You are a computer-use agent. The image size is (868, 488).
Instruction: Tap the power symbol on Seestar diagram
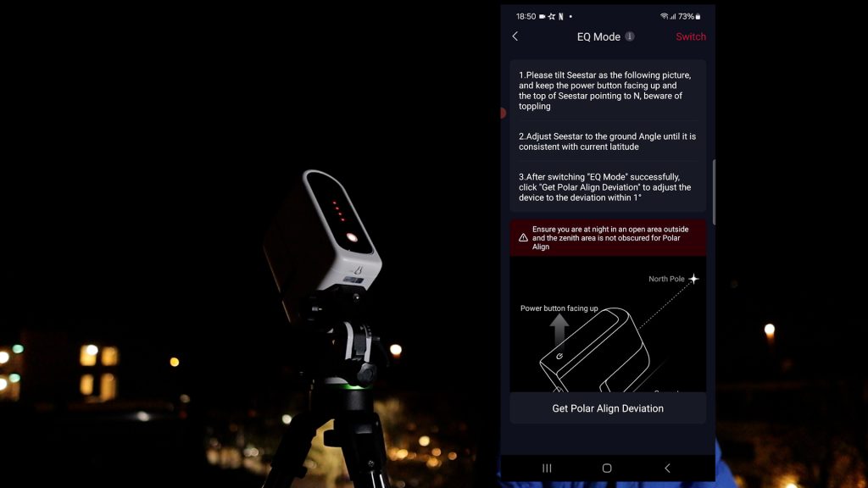click(560, 358)
